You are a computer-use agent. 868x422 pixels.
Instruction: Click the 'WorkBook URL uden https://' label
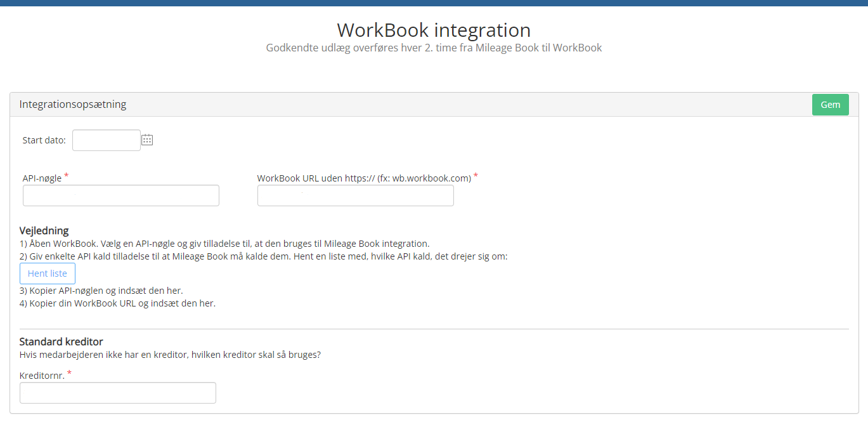pyautogui.click(x=364, y=178)
